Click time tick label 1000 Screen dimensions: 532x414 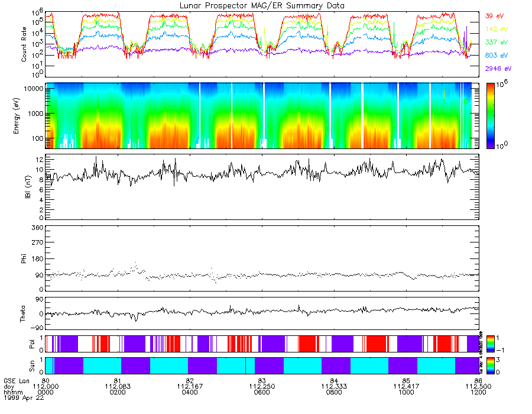click(406, 392)
